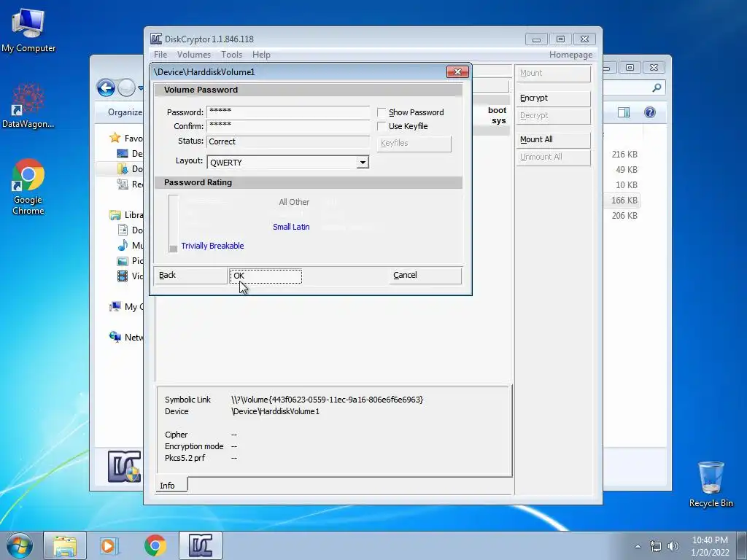This screenshot has width=747, height=560.
Task: Open the File menu in DiskCryptor
Action: [160, 55]
